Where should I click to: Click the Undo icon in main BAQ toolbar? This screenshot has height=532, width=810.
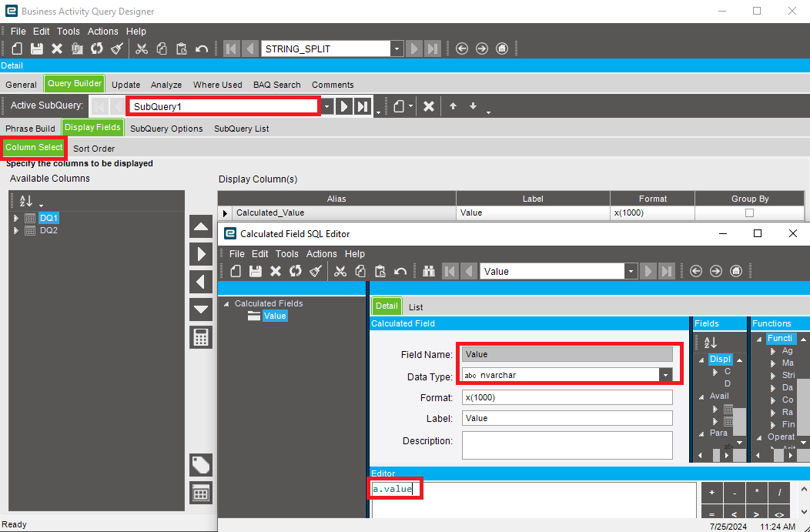[202, 49]
